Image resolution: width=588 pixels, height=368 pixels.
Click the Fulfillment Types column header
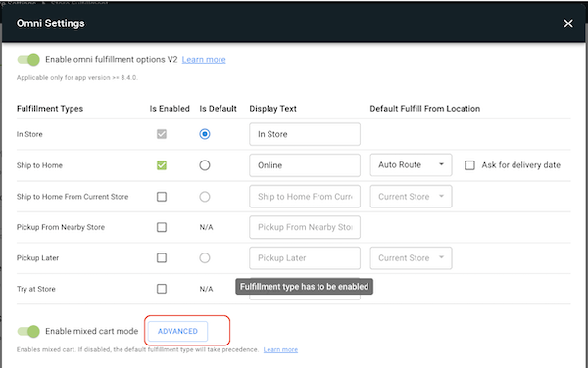(x=50, y=109)
